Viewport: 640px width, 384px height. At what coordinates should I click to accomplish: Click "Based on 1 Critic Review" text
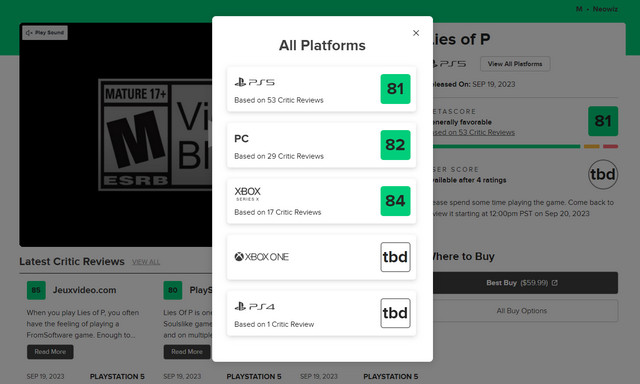(x=274, y=324)
